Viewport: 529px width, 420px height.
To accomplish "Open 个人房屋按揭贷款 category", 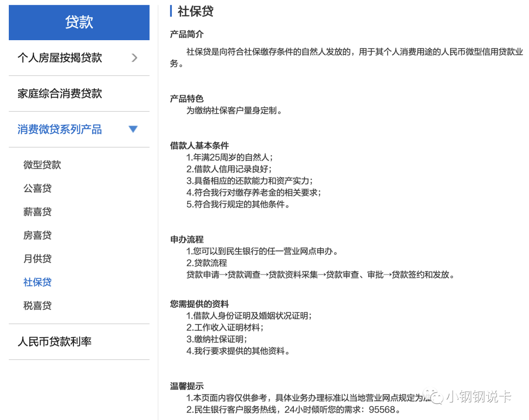I will (x=60, y=58).
